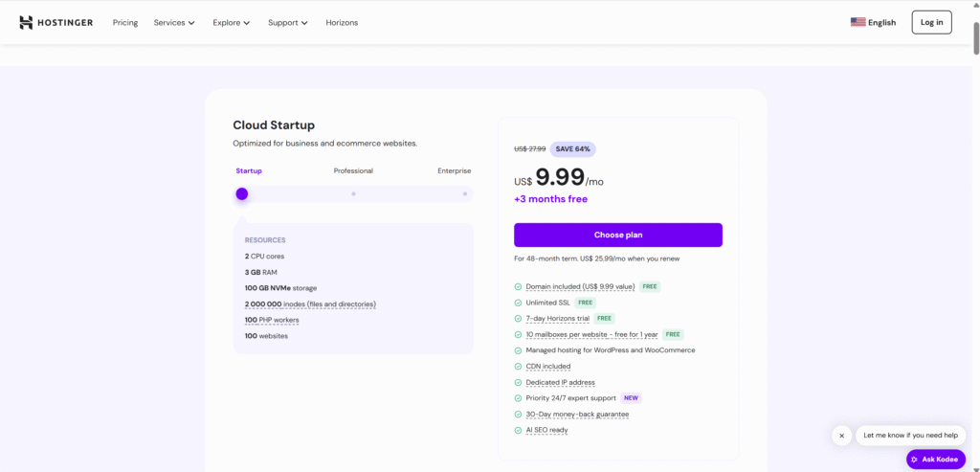The width and height of the screenshot is (980, 472).
Task: Click the 2 000 000 inodes resource
Action: pyautogui.click(x=310, y=304)
